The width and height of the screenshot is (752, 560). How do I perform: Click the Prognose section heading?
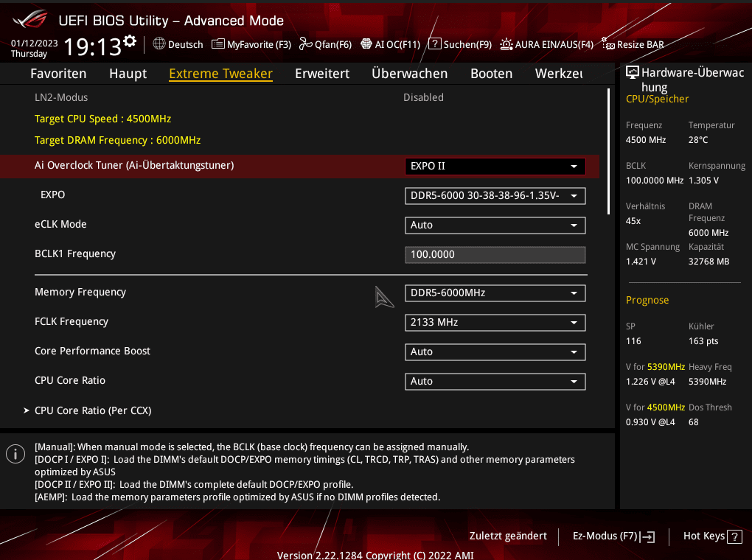click(x=647, y=300)
